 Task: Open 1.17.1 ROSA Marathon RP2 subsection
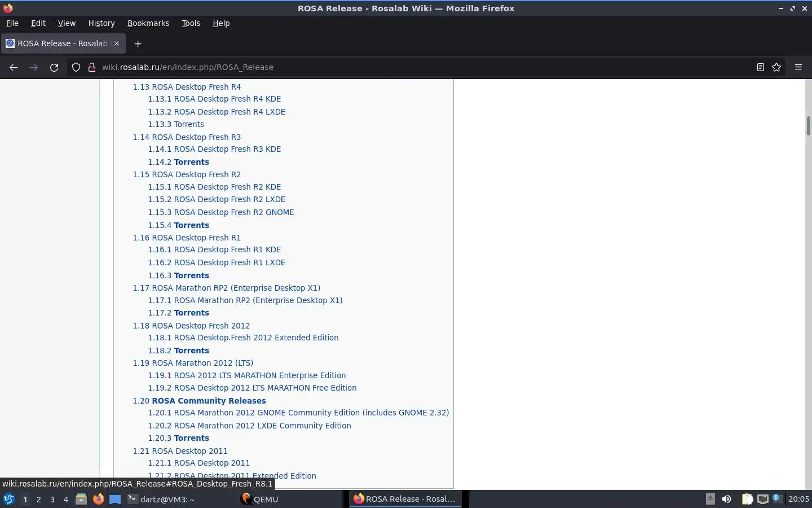coord(245,300)
